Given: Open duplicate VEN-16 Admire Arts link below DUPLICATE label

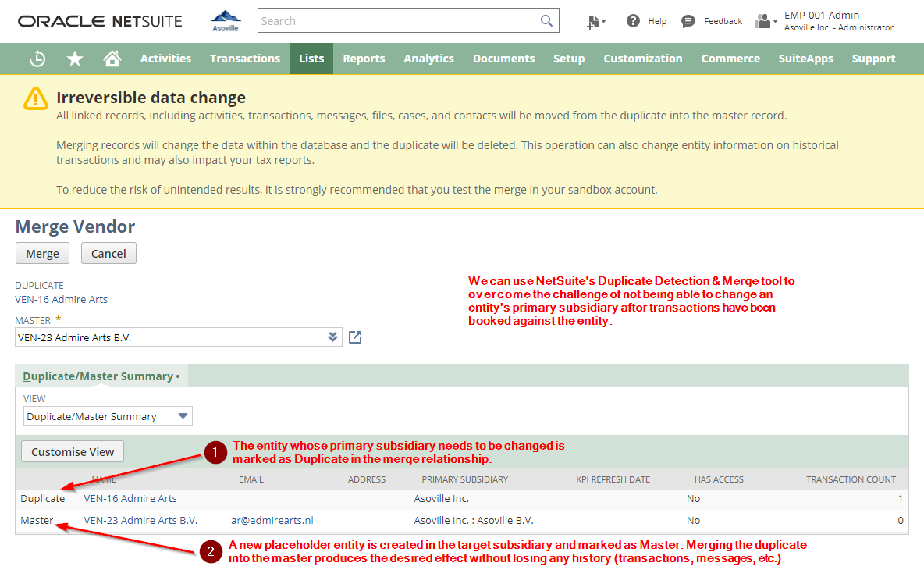Looking at the screenshot, I should [x=62, y=299].
